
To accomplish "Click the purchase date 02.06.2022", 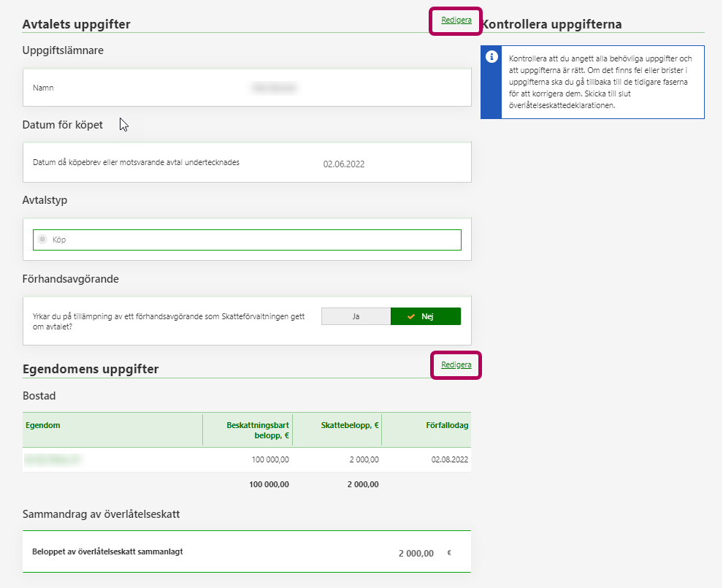I will tap(343, 164).
